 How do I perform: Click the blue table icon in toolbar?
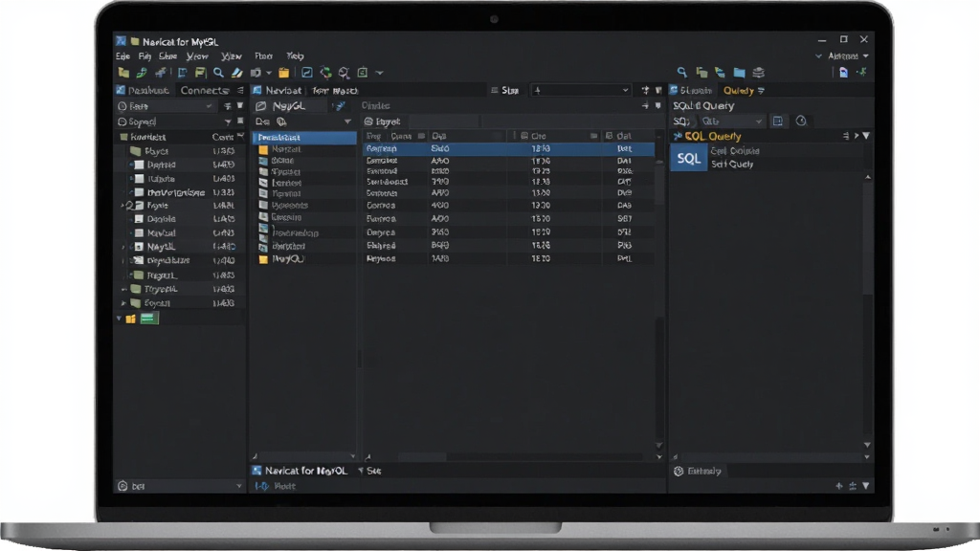pos(182,73)
